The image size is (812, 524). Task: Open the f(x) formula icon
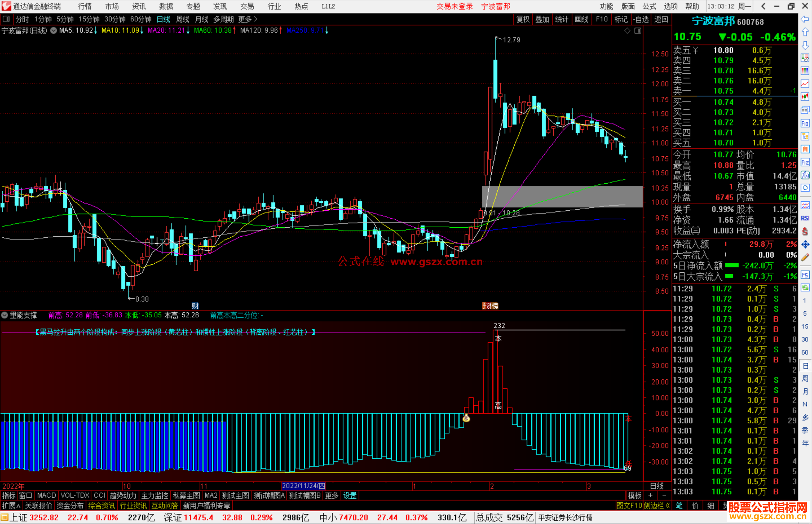click(x=805, y=175)
